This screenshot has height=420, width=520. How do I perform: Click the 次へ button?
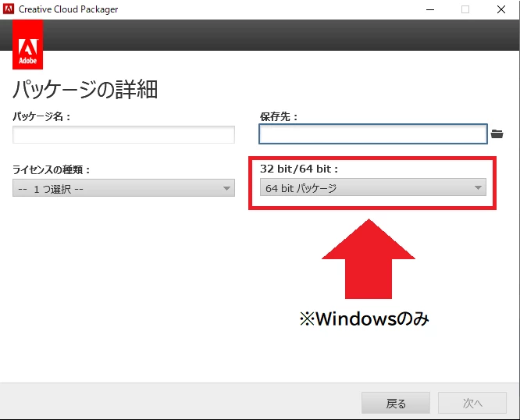point(472,403)
